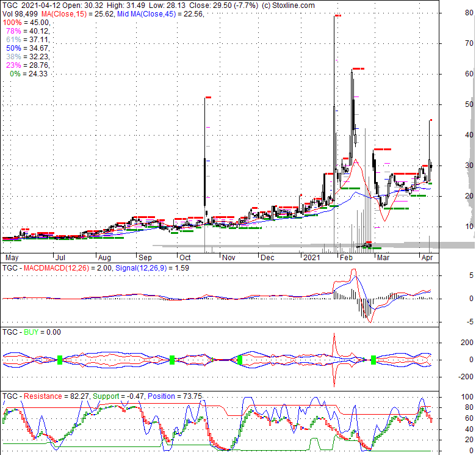Image resolution: width=476 pixels, height=455 pixels.
Task: Click the Support = -0.47 label
Action: click(x=117, y=396)
